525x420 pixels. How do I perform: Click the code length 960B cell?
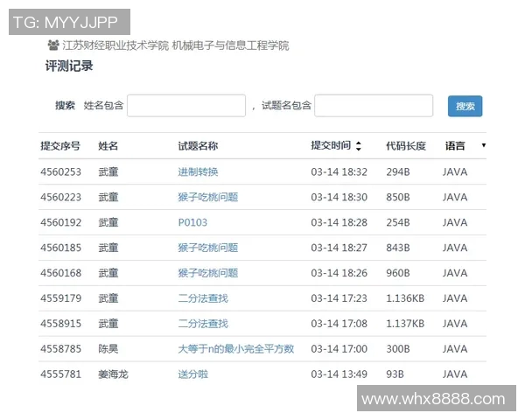pyautogui.click(x=398, y=273)
